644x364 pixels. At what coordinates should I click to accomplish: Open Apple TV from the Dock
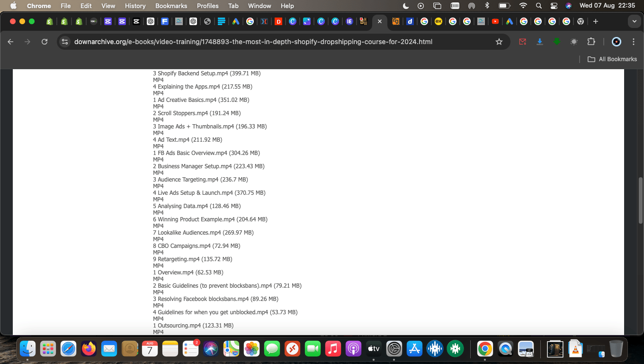374,349
